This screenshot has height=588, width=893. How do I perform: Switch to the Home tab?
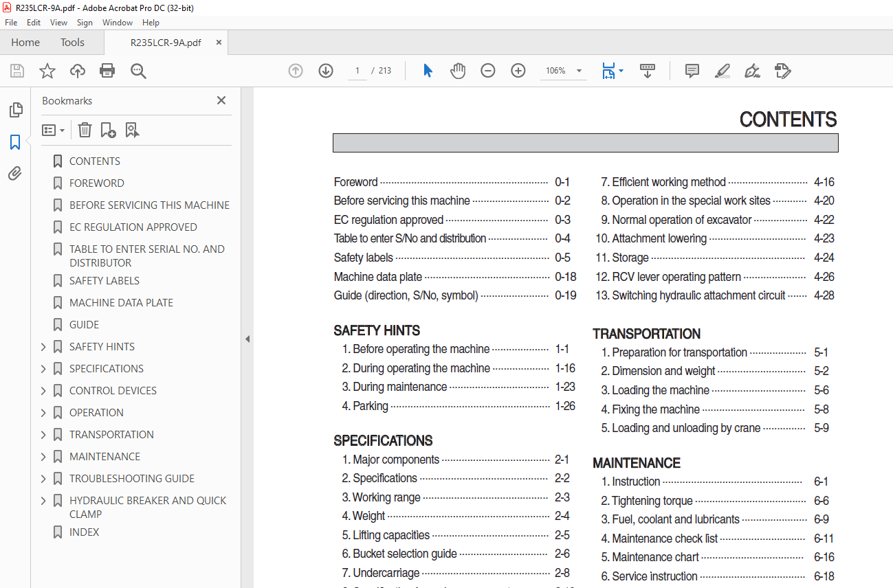tap(25, 43)
